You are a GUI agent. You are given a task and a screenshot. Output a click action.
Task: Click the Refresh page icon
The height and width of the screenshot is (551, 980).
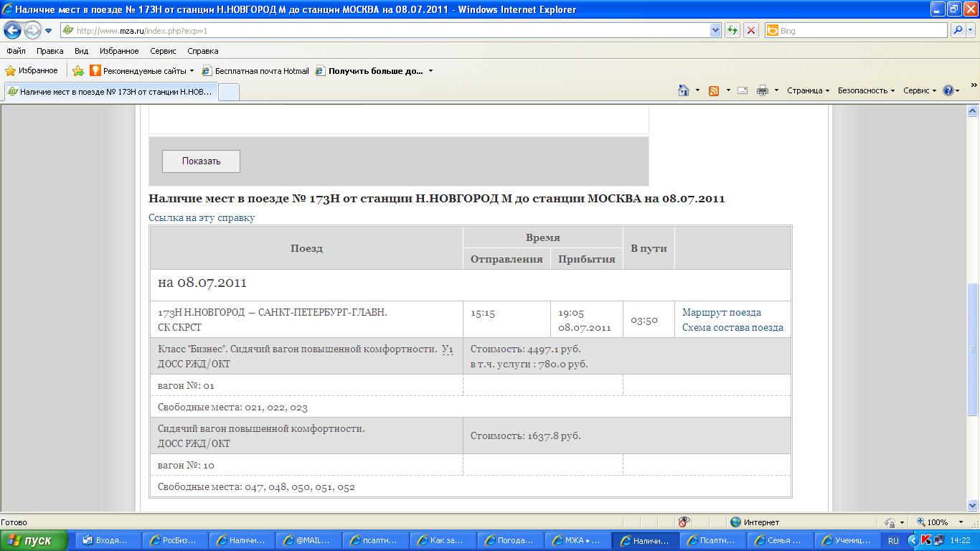(x=732, y=30)
